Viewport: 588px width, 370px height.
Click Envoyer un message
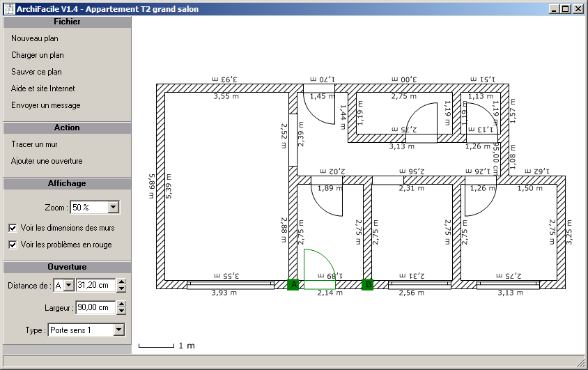(46, 105)
